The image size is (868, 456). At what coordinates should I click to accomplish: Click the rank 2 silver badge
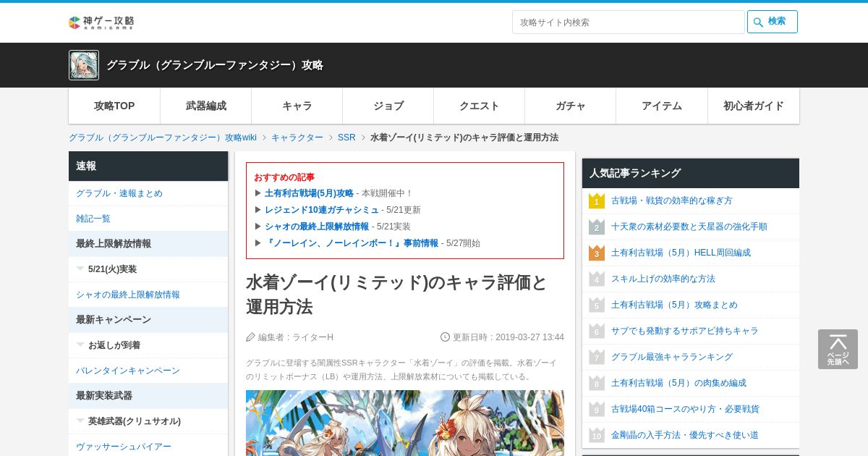coord(597,227)
